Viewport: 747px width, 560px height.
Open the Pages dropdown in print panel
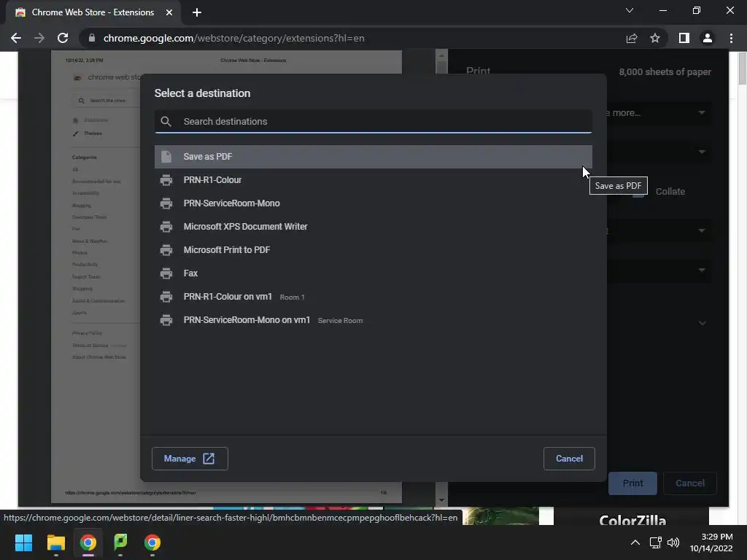pos(659,152)
